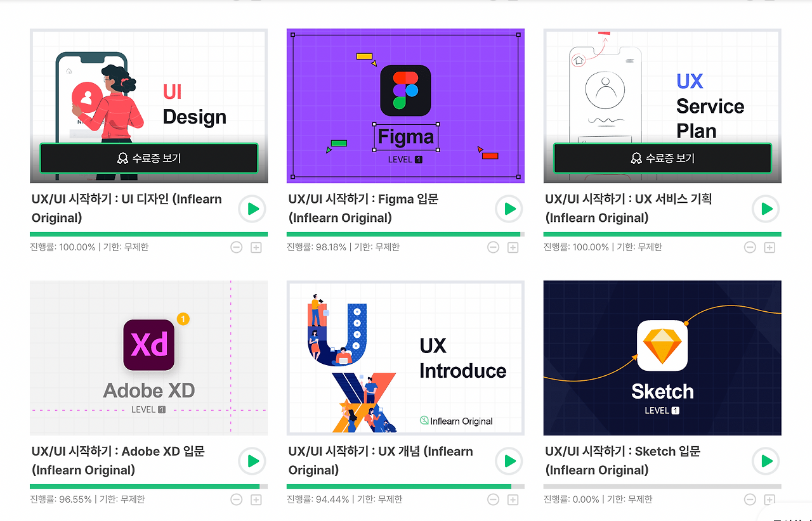Click the minus icon under Sketch 입문 course
The height and width of the screenshot is (521, 812).
(750, 499)
